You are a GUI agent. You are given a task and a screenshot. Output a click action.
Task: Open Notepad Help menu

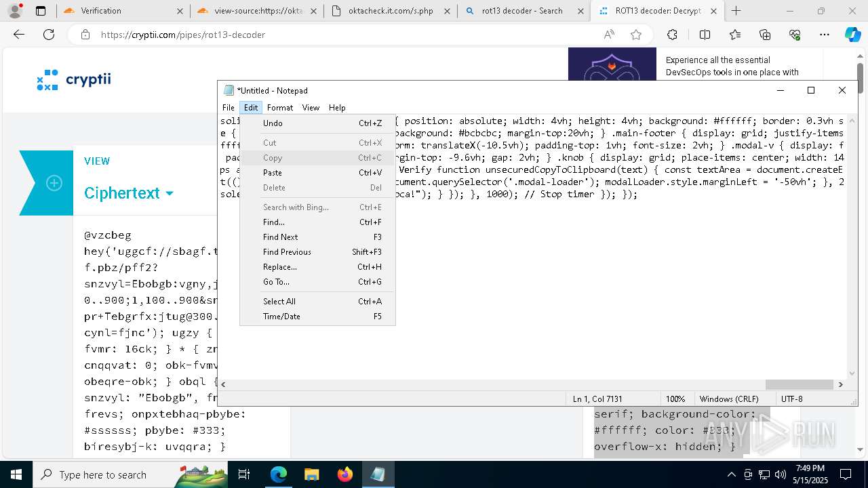337,107
